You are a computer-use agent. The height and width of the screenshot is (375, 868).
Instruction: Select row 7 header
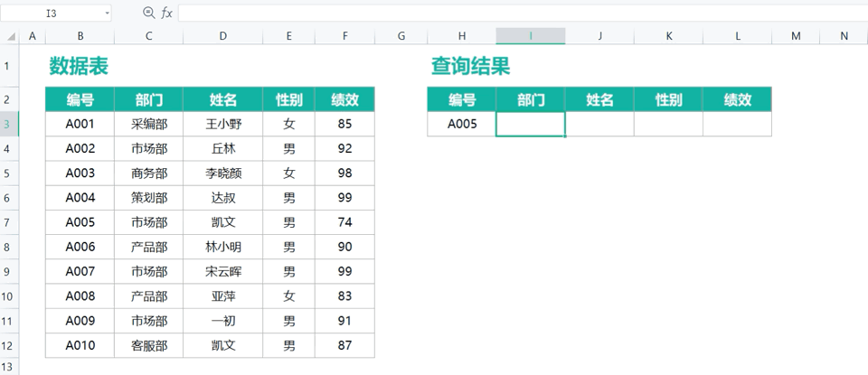(9, 222)
